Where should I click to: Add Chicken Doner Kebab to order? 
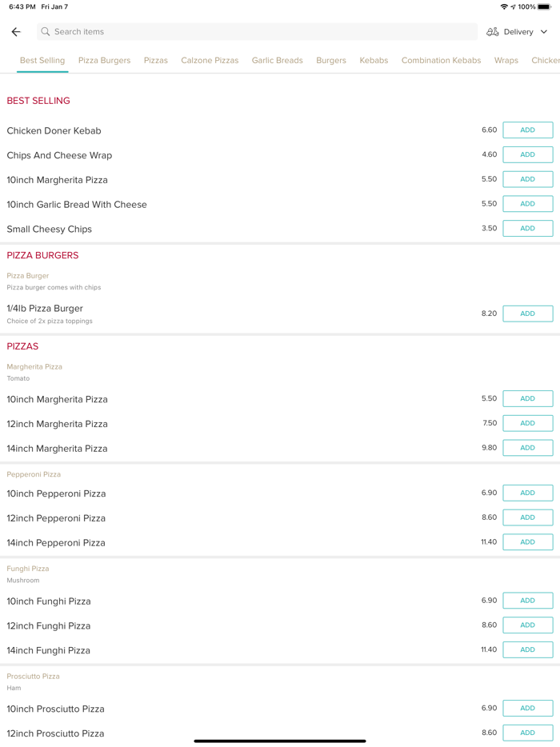pos(527,130)
